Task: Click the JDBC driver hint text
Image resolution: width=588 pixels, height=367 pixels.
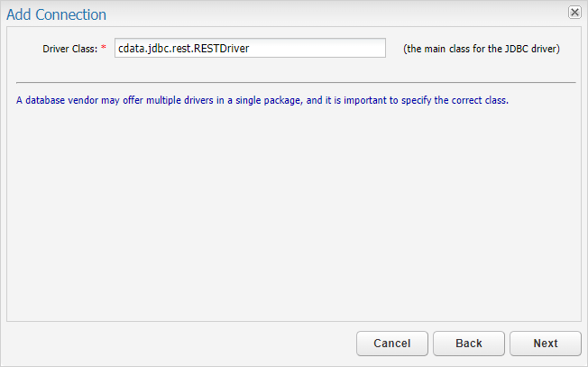Action: pyautogui.click(x=481, y=49)
